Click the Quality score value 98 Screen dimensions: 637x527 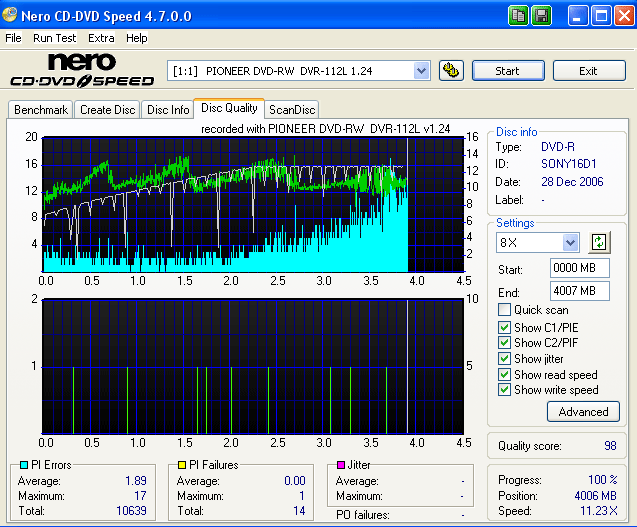click(x=610, y=446)
